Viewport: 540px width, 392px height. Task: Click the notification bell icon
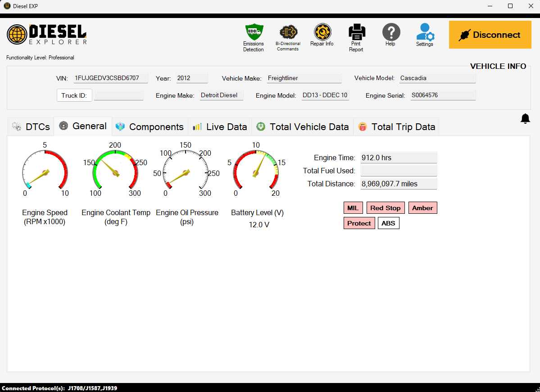click(525, 118)
